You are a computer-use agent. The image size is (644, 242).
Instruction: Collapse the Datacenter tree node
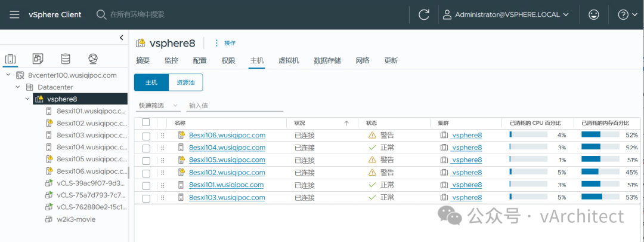tap(18, 87)
